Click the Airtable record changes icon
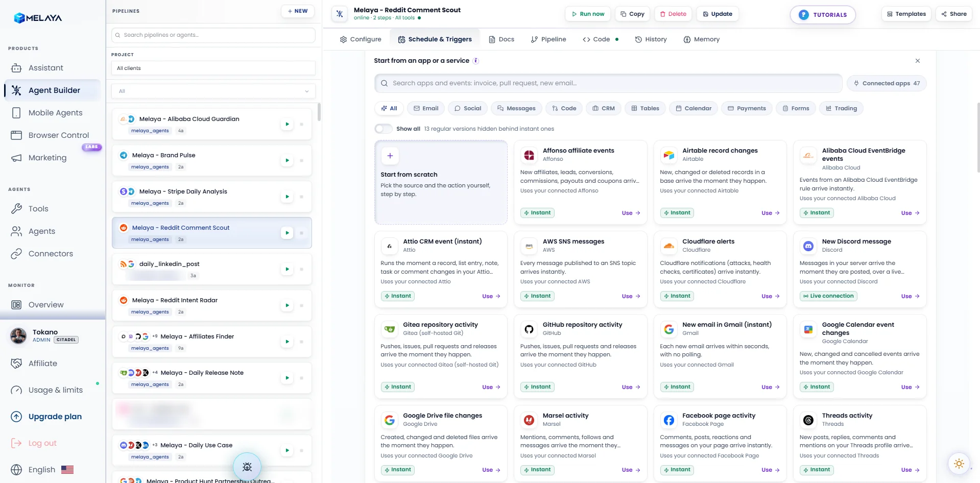Screen dimensions: 980x483 tap(668, 155)
